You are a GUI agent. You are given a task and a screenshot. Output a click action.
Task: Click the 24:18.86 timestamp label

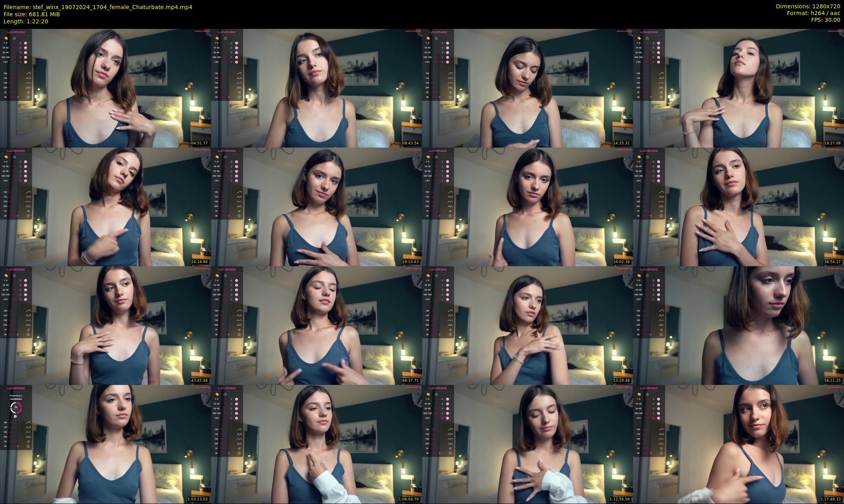[x=200, y=262]
